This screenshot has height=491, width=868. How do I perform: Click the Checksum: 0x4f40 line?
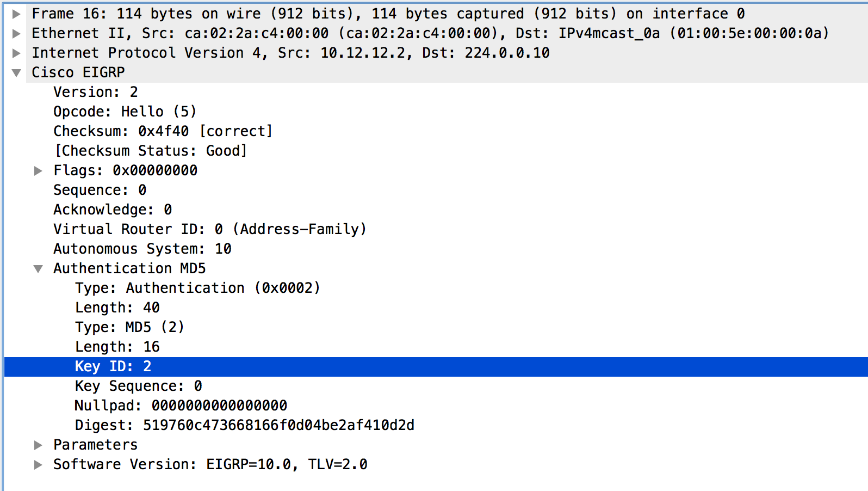(x=163, y=131)
